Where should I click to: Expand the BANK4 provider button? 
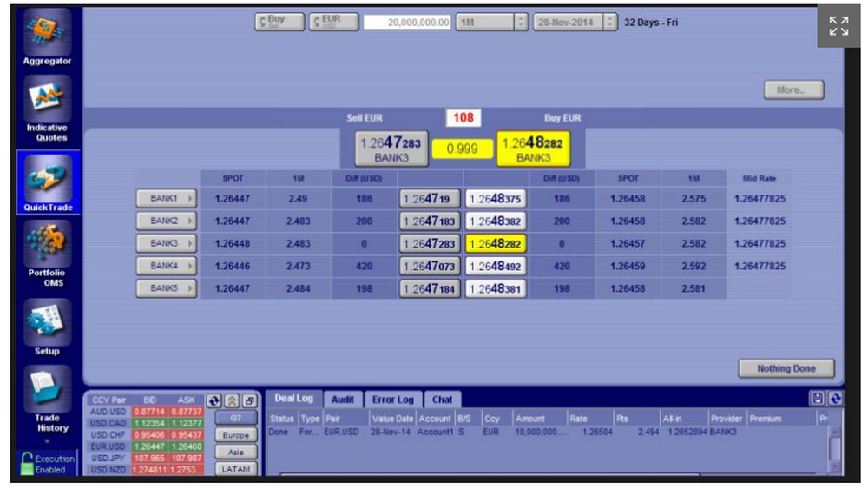(x=166, y=266)
